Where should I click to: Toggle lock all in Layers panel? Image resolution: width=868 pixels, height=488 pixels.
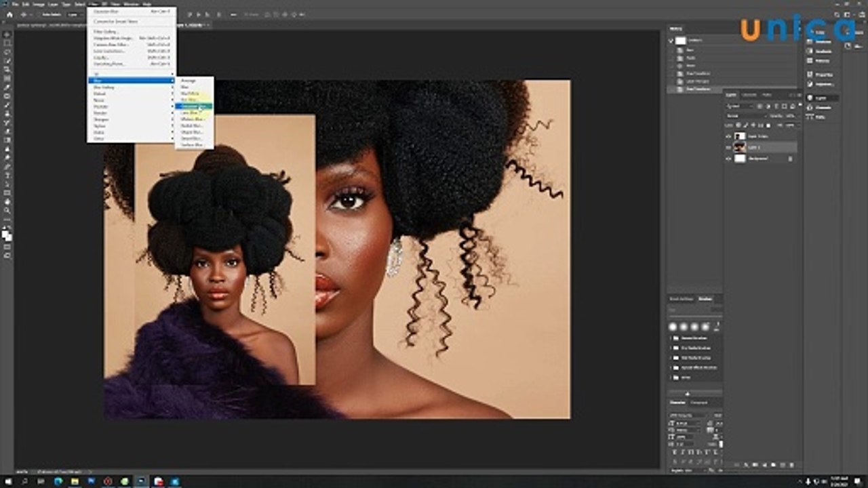pyautogui.click(x=768, y=125)
